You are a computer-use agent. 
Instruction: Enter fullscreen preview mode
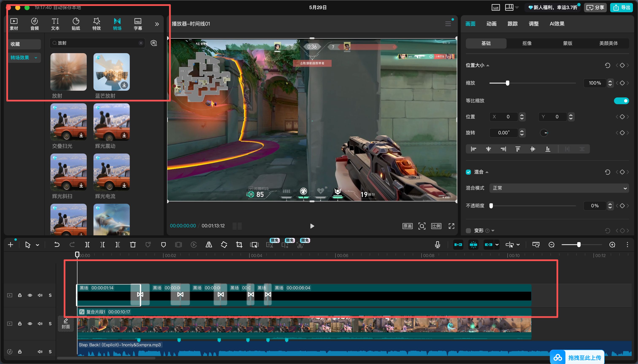[x=451, y=226]
